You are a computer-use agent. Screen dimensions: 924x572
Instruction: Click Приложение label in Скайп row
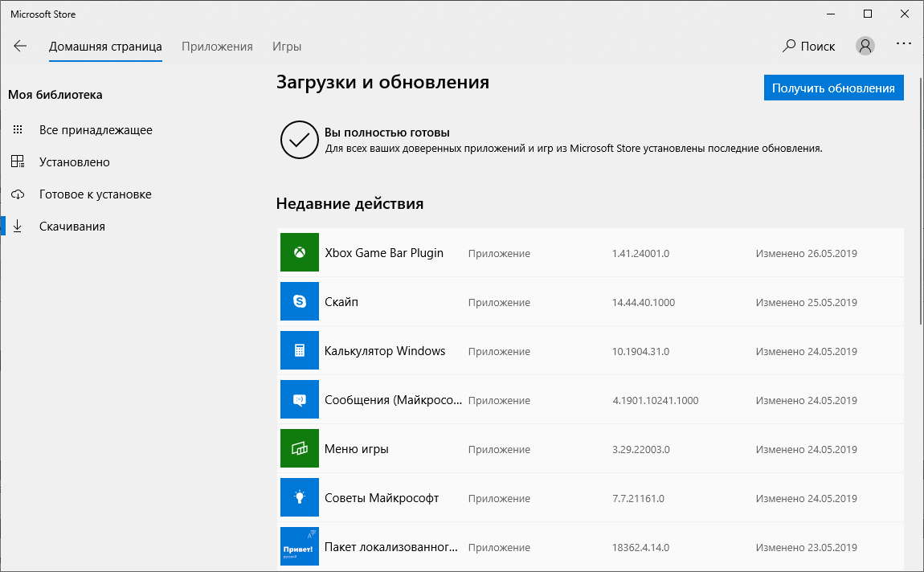[x=499, y=302]
